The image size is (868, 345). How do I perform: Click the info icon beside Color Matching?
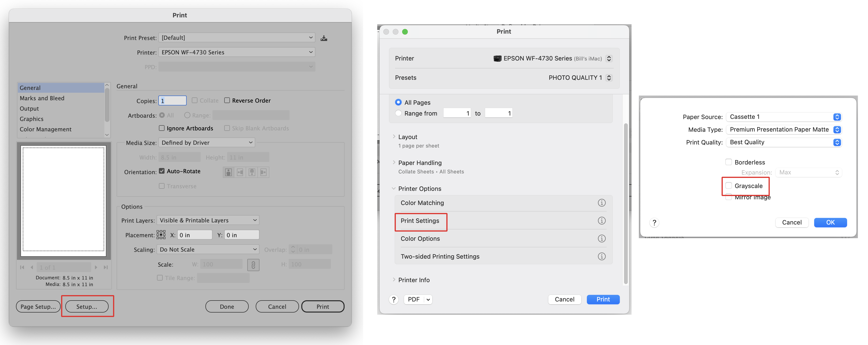tap(602, 203)
